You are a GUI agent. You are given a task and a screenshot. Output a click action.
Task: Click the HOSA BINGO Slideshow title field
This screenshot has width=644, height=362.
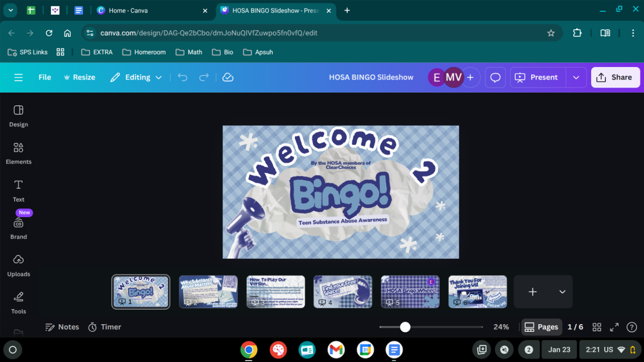[x=371, y=78]
